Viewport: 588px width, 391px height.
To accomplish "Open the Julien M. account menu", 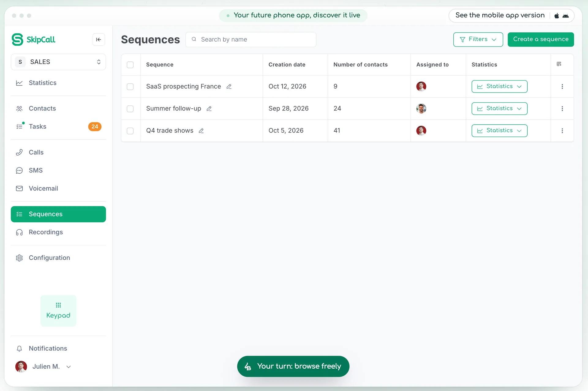I will pos(43,367).
